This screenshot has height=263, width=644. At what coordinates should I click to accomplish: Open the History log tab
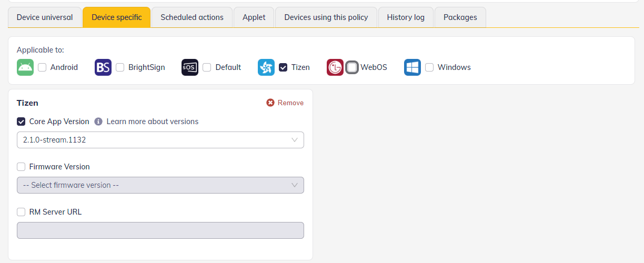point(406,17)
